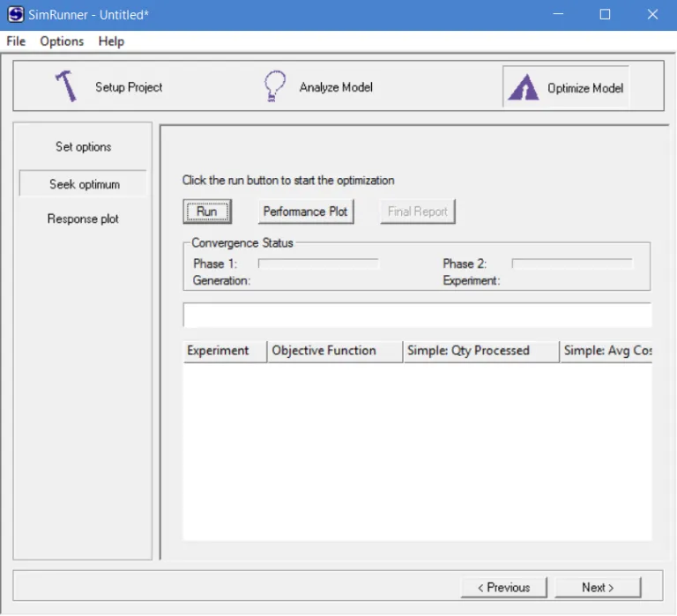
Task: Open the Performance Plot
Action: [306, 212]
